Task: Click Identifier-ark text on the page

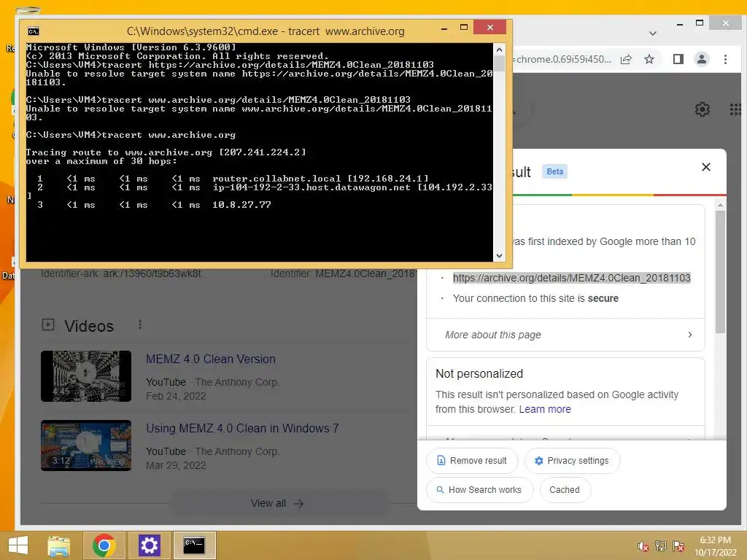Action: 120,274
